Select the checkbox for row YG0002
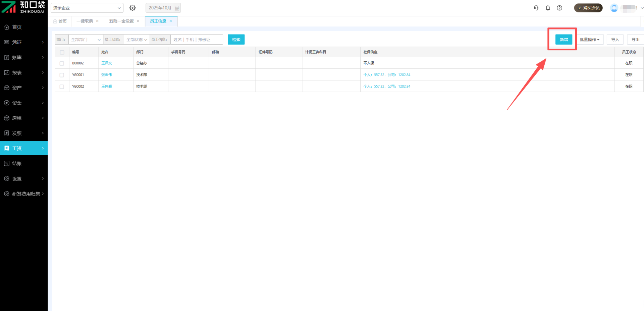The height and width of the screenshot is (311, 644). 62,87
